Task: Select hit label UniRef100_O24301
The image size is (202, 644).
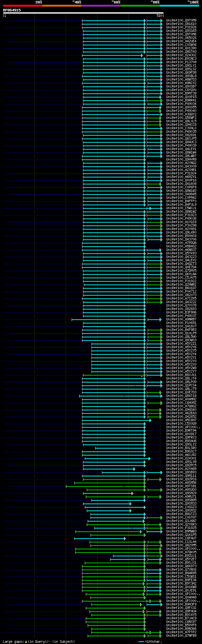Action: coord(181,458)
